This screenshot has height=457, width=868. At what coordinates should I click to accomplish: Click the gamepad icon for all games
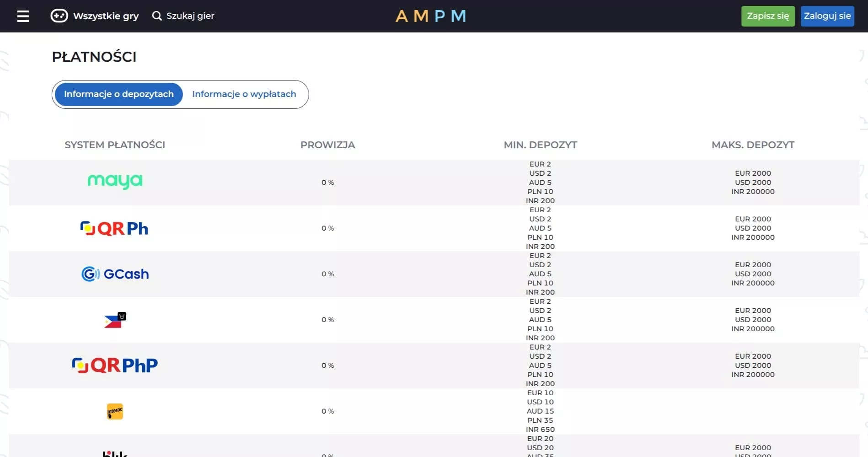(59, 16)
